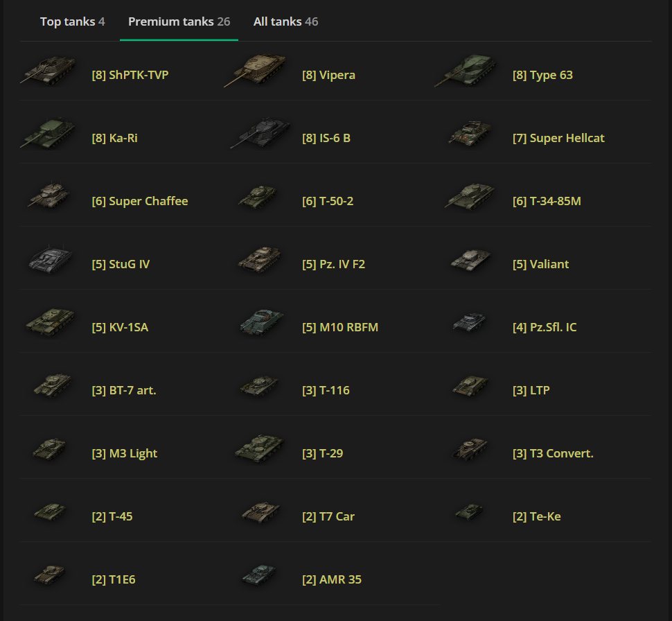Viewport: 672px width, 621px height.
Task: Select the StuG IV tank image
Action: [x=50, y=261]
